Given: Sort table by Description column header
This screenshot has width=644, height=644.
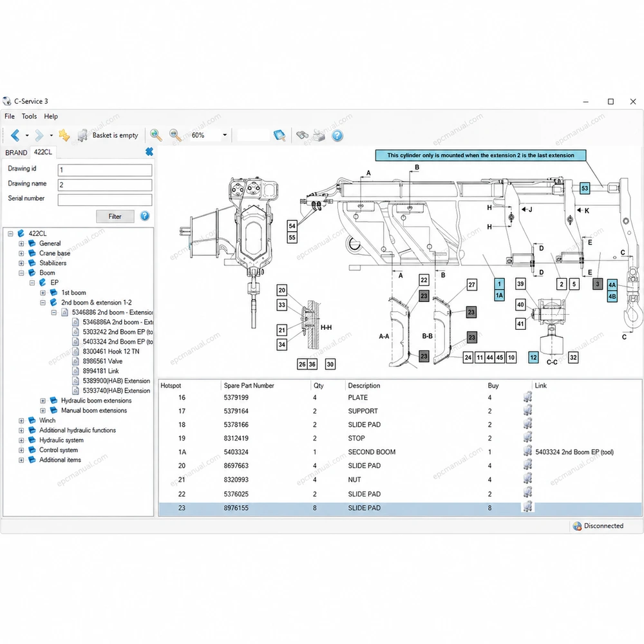Looking at the screenshot, I should coord(364,386).
